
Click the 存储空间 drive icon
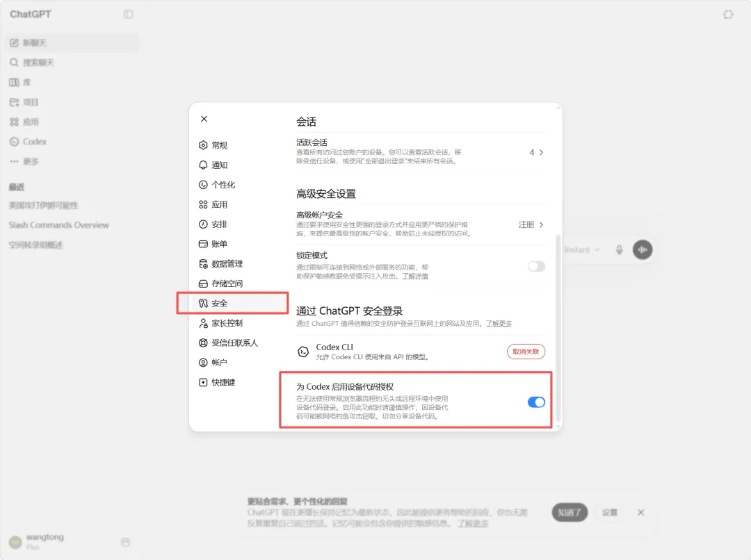click(x=203, y=284)
